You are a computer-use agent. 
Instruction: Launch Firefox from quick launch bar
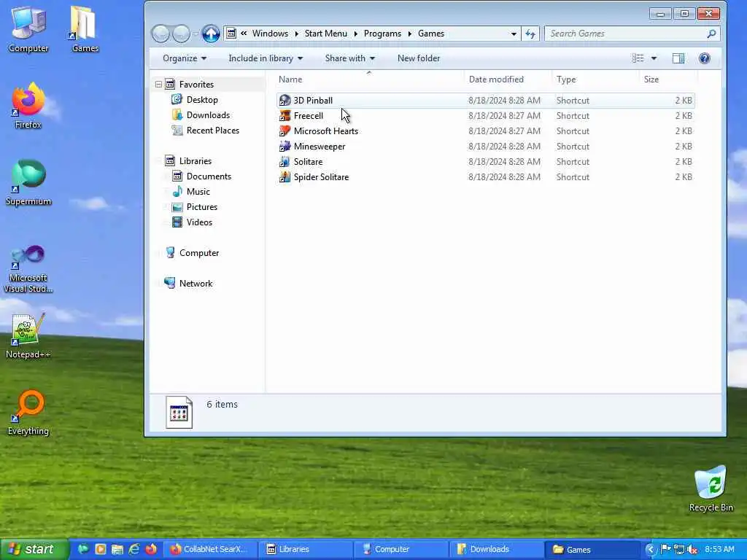coord(152,549)
